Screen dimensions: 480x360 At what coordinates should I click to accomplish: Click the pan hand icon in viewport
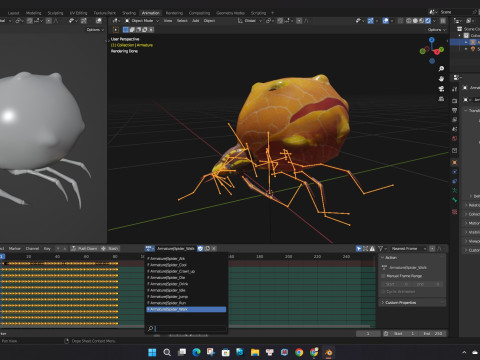coord(441,79)
